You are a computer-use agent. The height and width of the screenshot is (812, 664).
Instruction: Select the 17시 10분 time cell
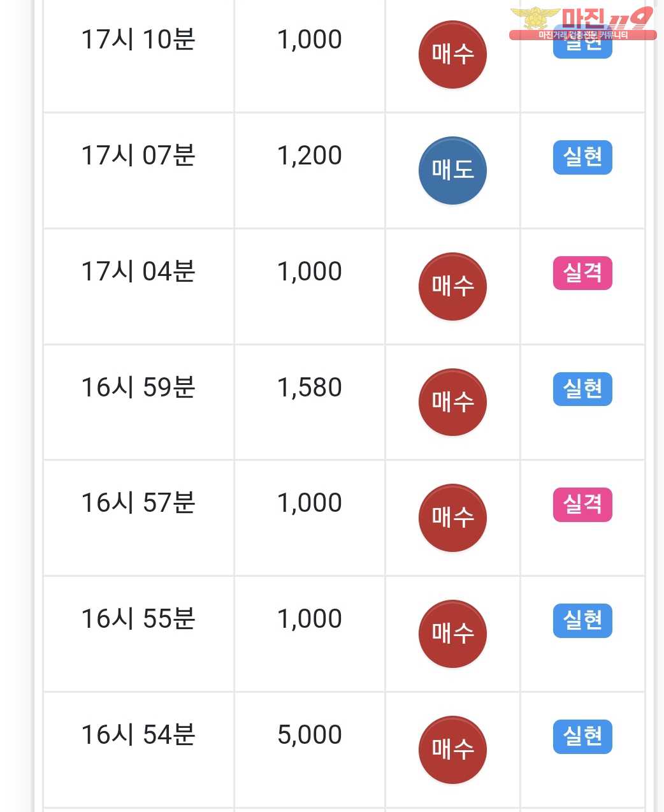coord(138,55)
